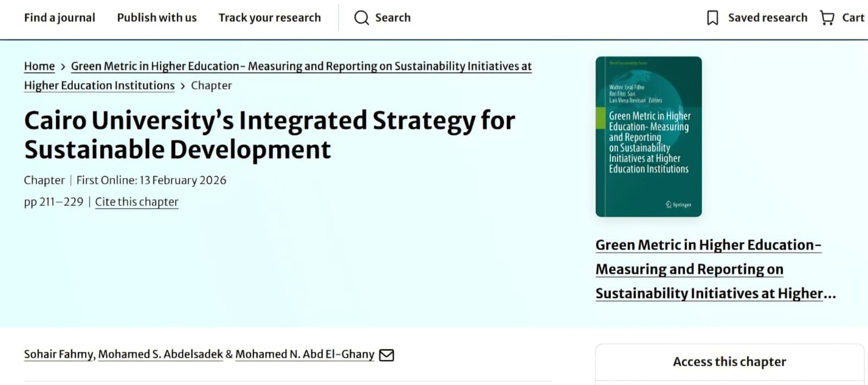
Task: Go to Cart via its text label
Action: 853,18
